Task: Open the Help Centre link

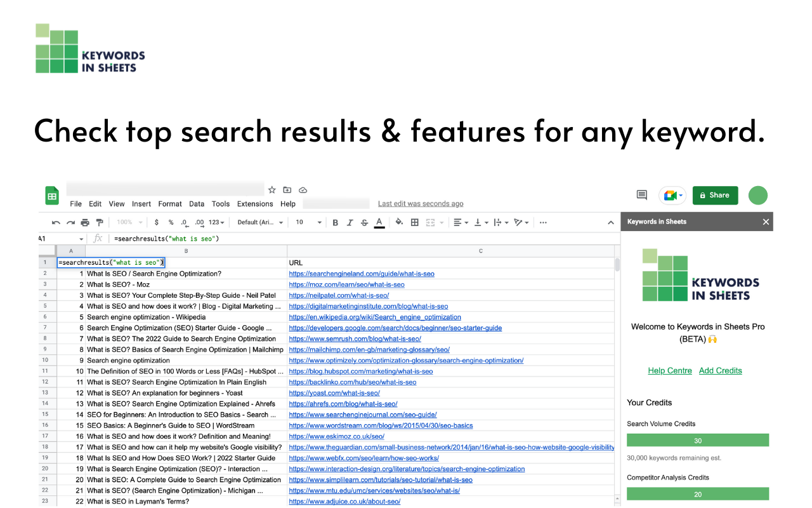Action: 670,371
